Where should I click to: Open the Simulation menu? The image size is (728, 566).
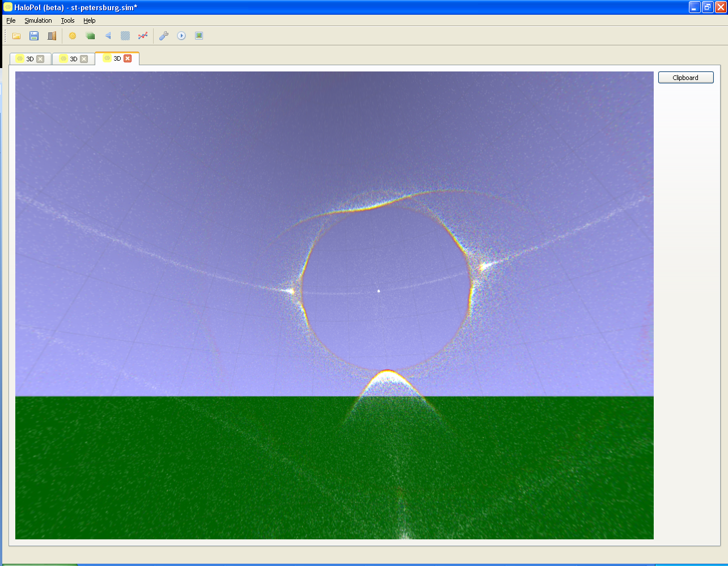tap(38, 20)
